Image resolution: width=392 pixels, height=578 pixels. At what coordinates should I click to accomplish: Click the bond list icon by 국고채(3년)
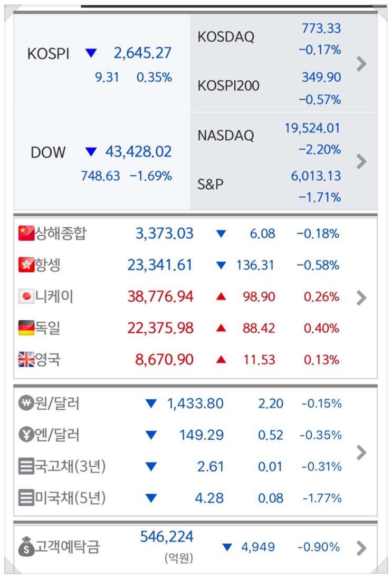26,467
